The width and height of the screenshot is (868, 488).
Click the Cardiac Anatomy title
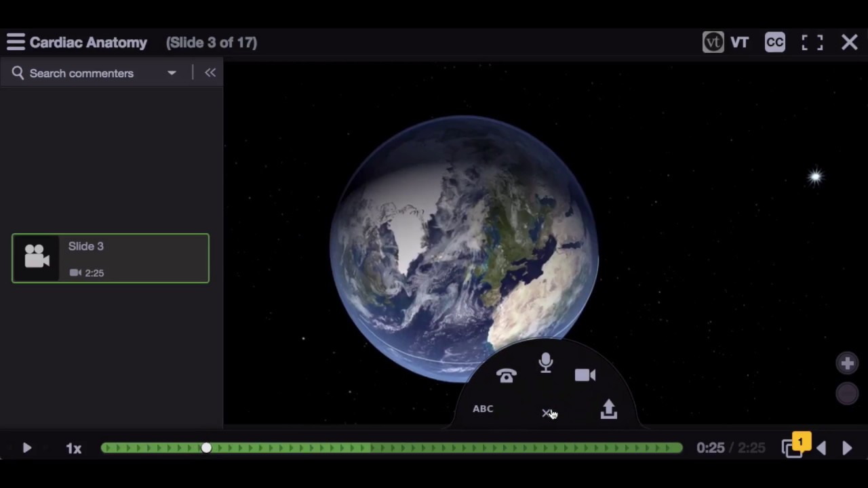pos(88,43)
